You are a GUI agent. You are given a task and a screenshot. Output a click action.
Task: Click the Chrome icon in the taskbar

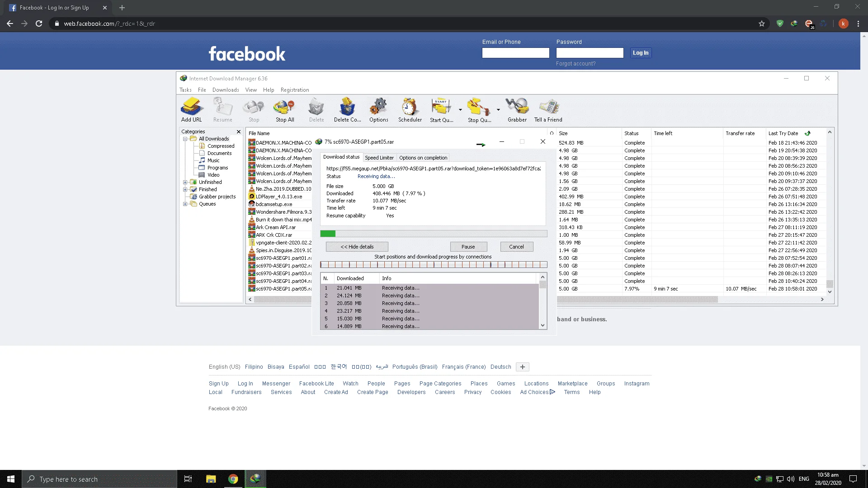[233, 479]
